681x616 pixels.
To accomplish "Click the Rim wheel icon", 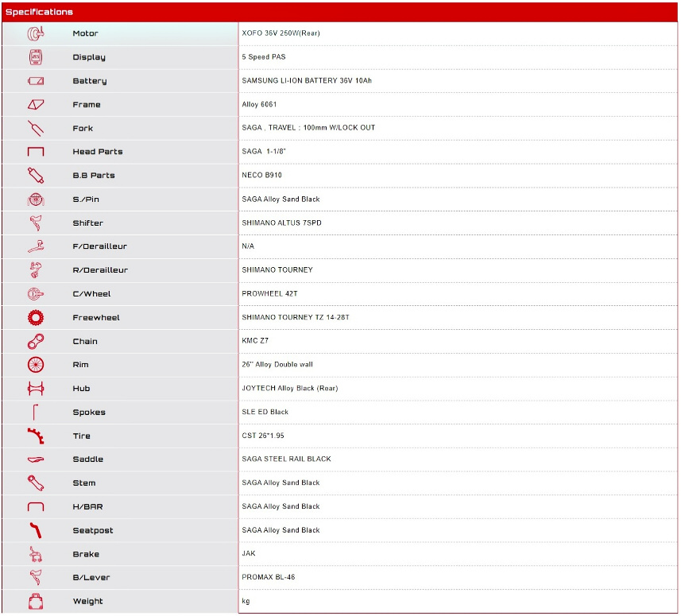I will (x=36, y=365).
